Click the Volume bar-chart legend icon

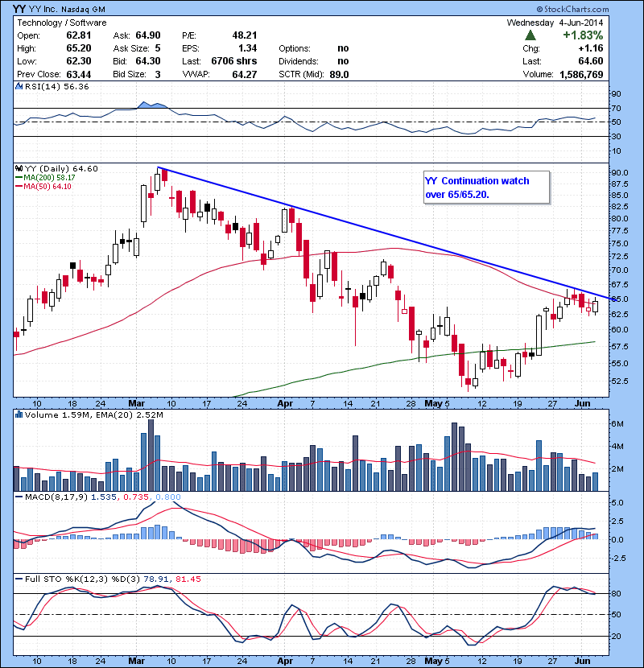click(x=19, y=415)
